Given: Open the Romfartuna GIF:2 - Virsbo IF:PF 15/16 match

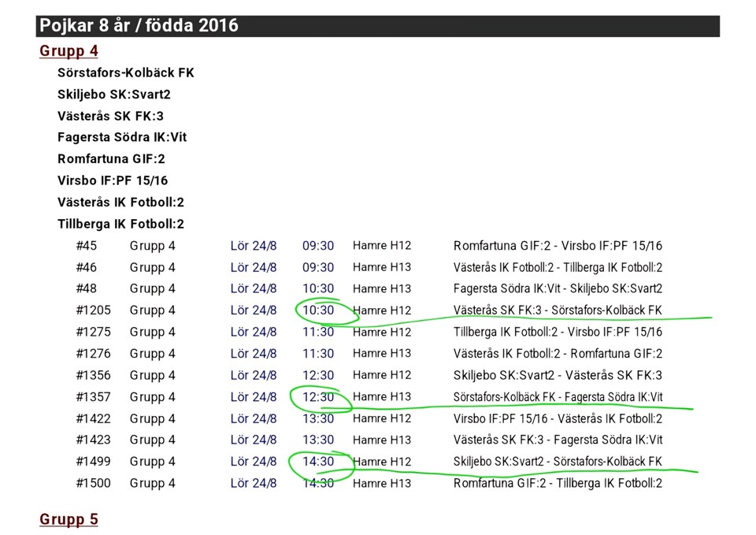Looking at the screenshot, I should tap(558, 246).
